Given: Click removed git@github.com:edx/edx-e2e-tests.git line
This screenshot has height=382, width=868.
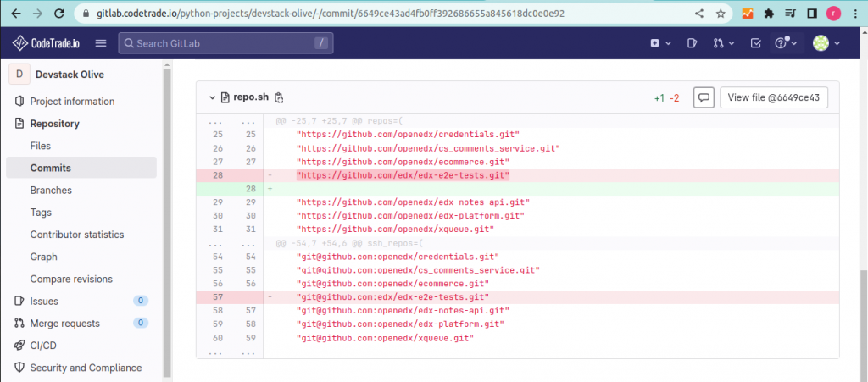Looking at the screenshot, I should [x=392, y=297].
